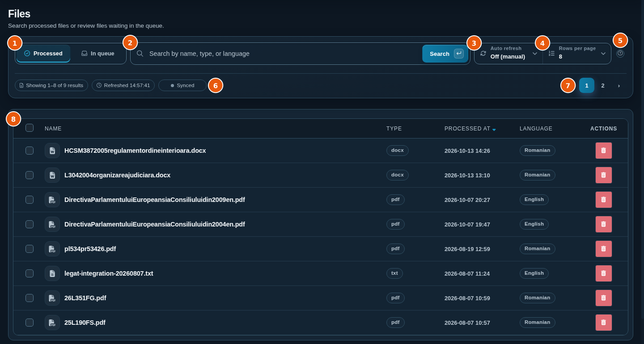Open the Auto refresh dropdown

[x=508, y=54]
